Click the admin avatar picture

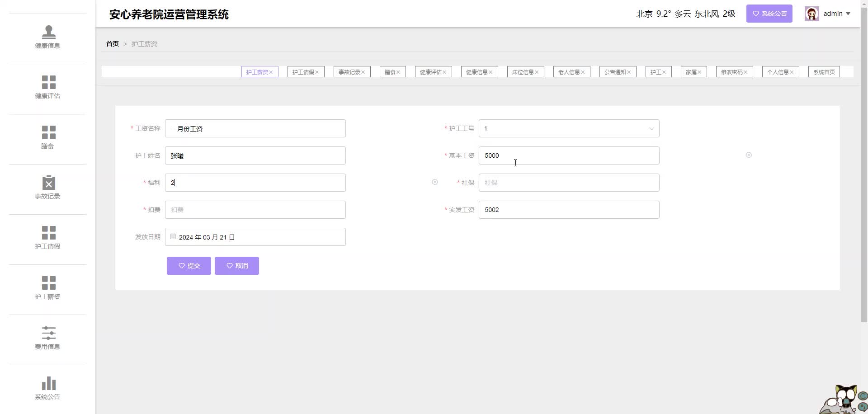pyautogui.click(x=811, y=14)
